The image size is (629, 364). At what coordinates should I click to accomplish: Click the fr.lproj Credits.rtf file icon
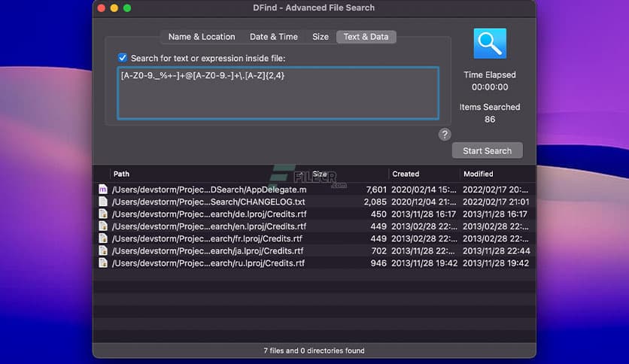pos(103,238)
